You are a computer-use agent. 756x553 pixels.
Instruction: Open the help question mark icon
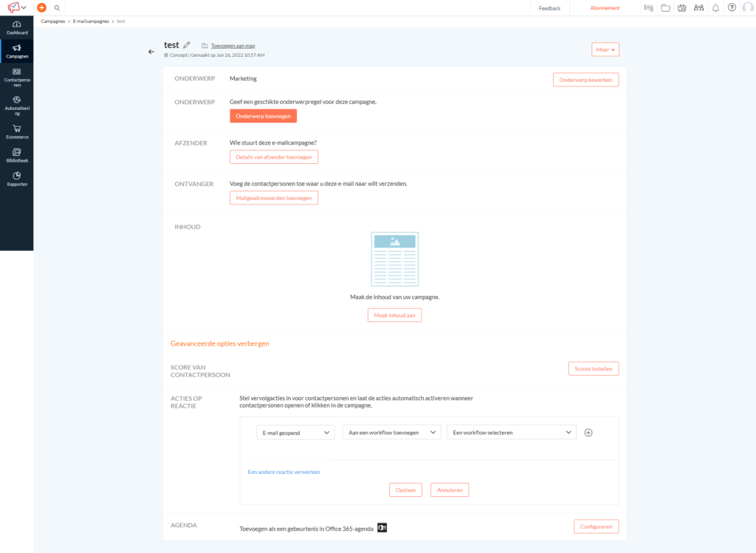(x=732, y=7)
